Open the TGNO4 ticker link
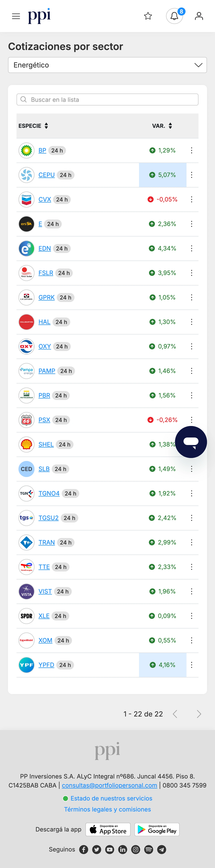 click(x=49, y=493)
